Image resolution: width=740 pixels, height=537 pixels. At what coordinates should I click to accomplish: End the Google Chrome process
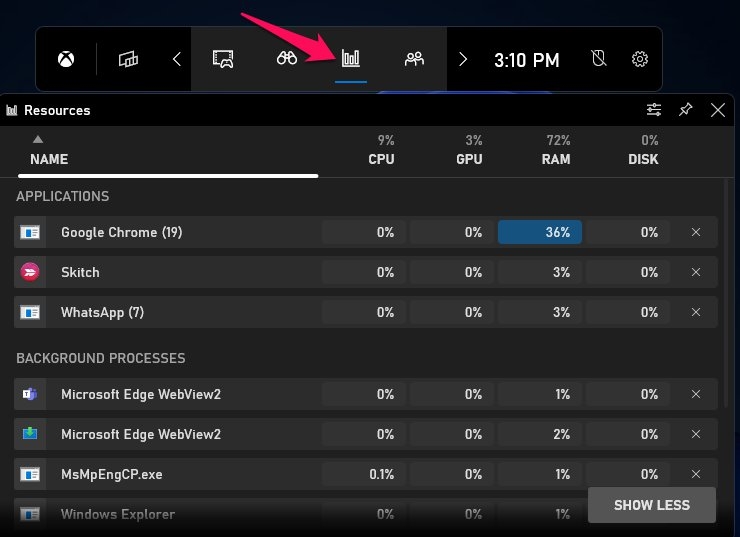(x=696, y=232)
